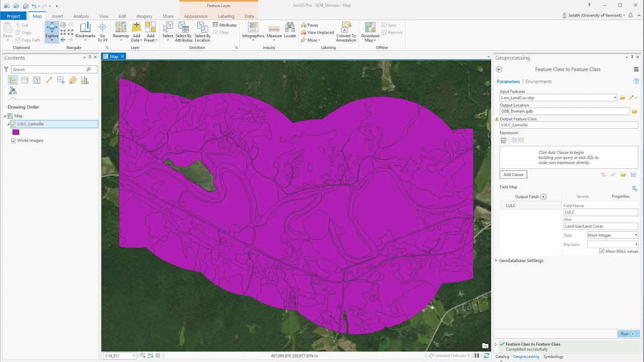This screenshot has height=362, width=644.
Task: Switch Contents to List By Snapping
Action: [x=61, y=80]
